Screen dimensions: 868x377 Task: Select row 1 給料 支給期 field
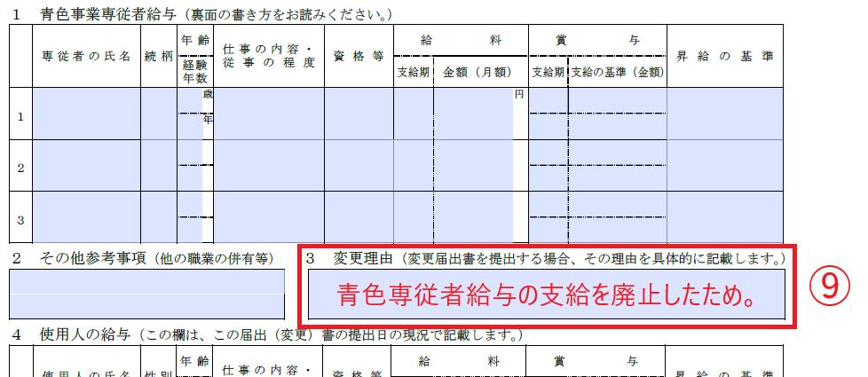414,114
